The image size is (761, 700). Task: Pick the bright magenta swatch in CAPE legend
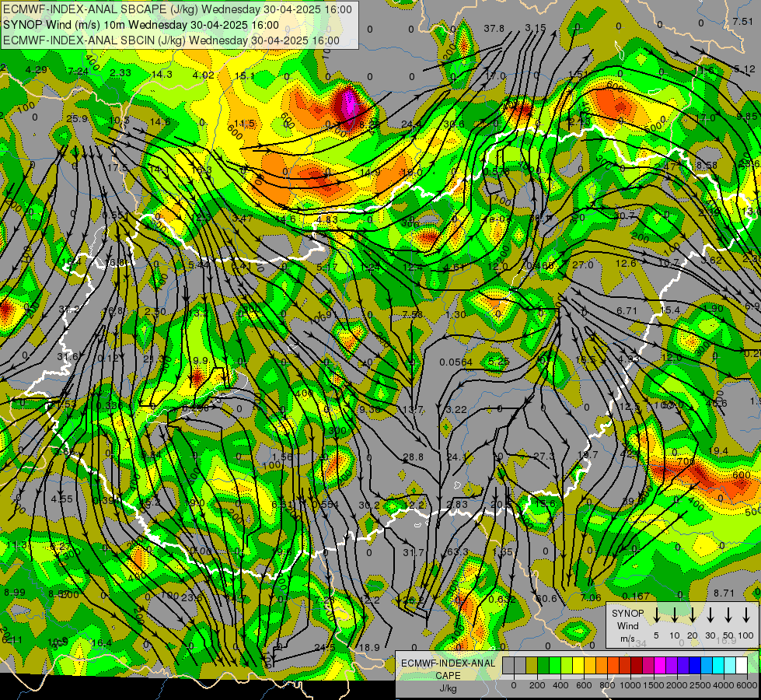click(x=660, y=665)
